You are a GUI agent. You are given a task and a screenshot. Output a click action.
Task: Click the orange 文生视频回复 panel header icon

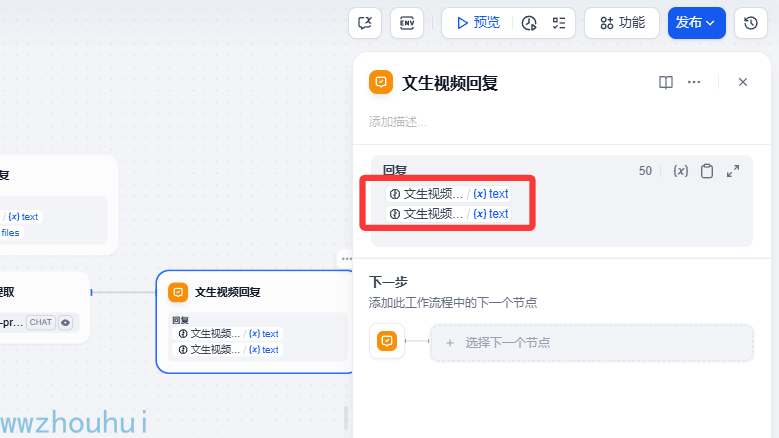381,82
